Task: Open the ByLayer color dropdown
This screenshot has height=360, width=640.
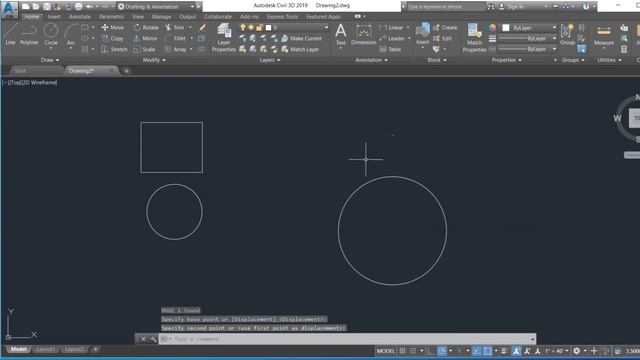Action: pos(529,28)
